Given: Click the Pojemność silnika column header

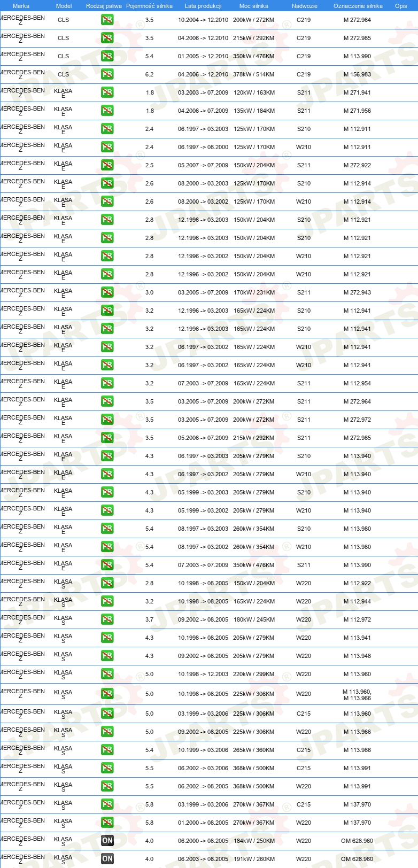Looking at the screenshot, I should [x=149, y=6].
